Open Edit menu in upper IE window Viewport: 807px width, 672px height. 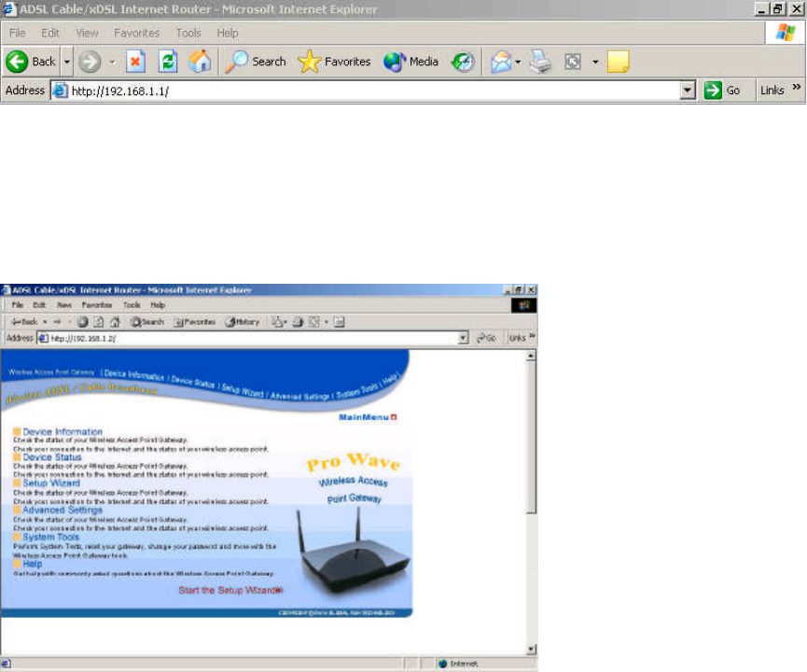50,33
